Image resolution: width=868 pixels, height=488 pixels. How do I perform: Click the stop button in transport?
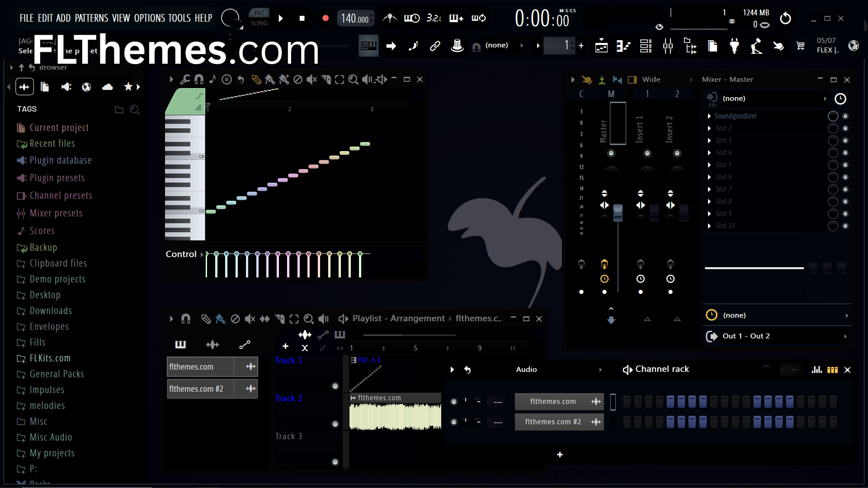pyautogui.click(x=302, y=19)
